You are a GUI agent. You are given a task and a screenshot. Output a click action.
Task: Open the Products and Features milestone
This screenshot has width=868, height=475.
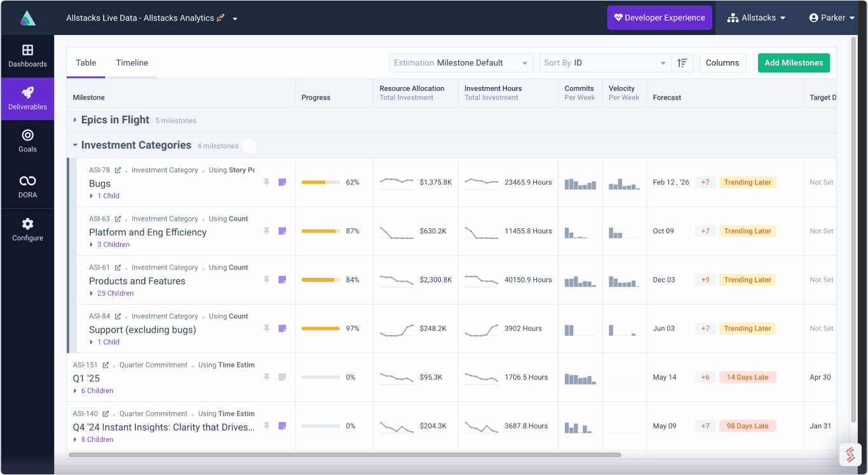pos(137,281)
